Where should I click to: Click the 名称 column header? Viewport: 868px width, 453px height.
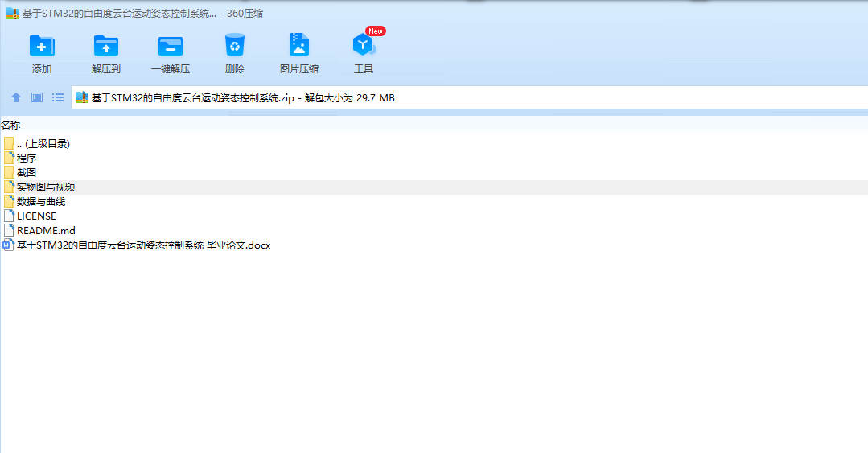coord(10,126)
